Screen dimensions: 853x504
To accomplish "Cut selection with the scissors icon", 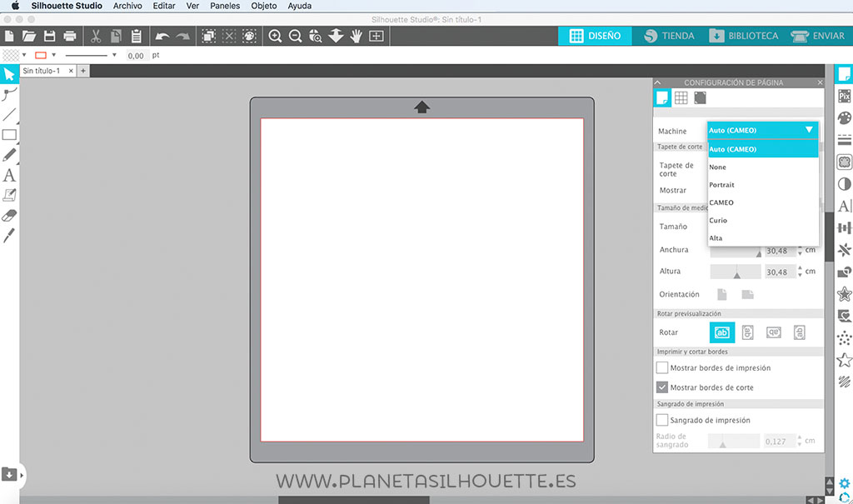I will (x=96, y=36).
